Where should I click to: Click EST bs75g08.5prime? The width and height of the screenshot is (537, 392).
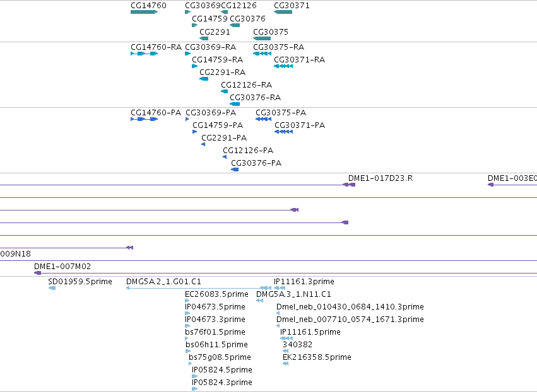point(220,357)
